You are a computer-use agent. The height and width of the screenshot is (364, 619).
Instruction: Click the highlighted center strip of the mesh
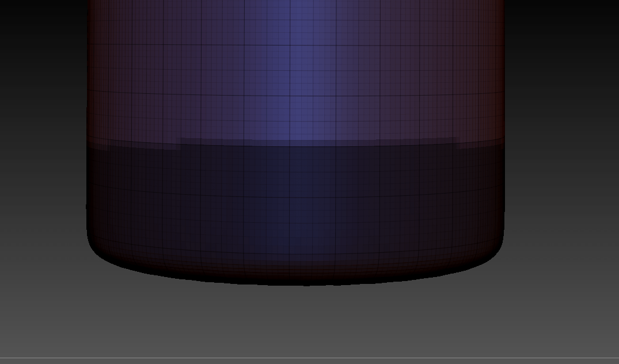coord(299,104)
